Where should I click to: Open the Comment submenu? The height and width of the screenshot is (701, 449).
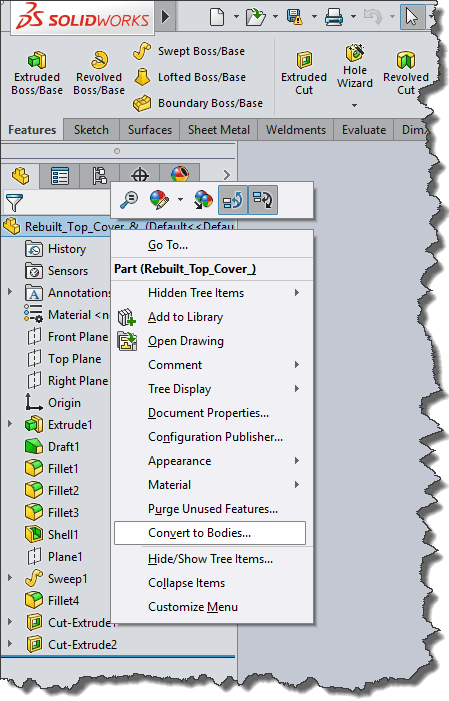click(x=212, y=365)
